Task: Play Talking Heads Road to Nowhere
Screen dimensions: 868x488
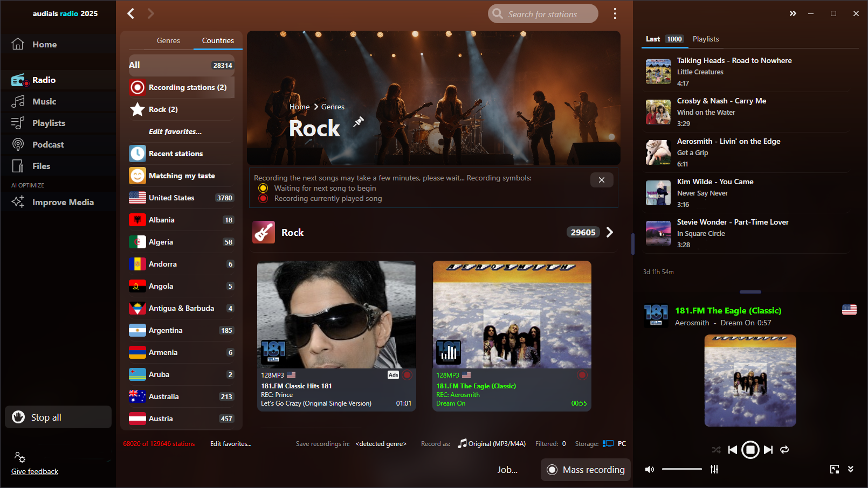Action: pyautogui.click(x=745, y=72)
